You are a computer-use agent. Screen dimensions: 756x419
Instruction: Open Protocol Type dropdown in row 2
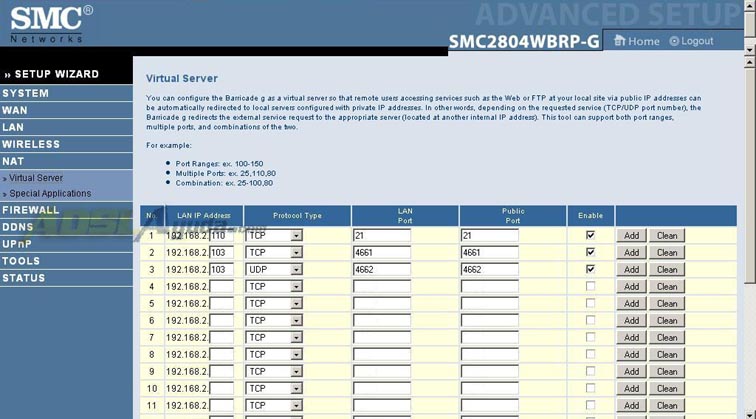(x=274, y=252)
